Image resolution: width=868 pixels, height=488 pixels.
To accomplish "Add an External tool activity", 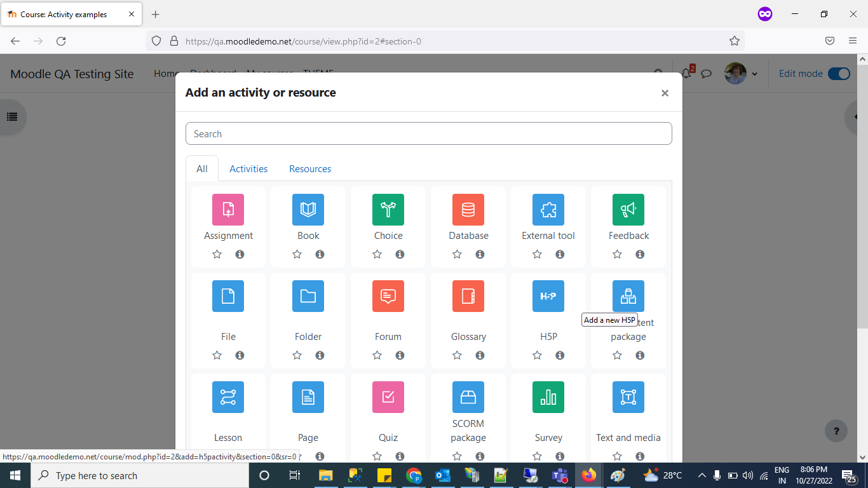I will pyautogui.click(x=548, y=210).
